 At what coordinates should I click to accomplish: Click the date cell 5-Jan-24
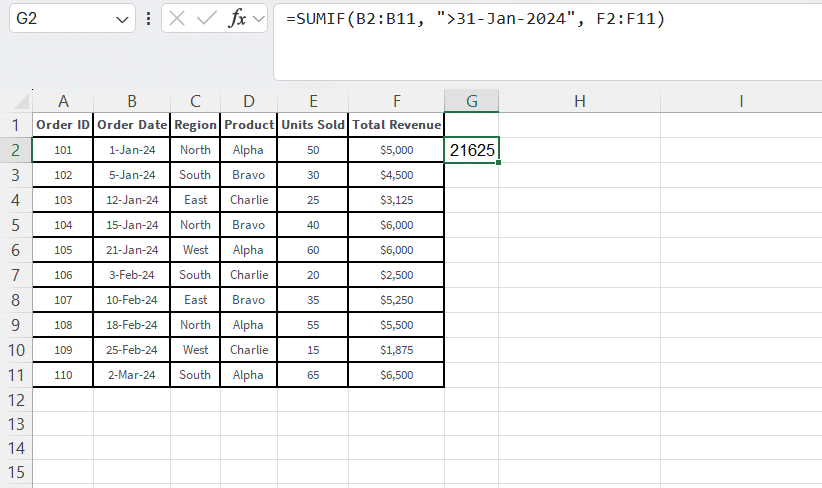(132, 175)
